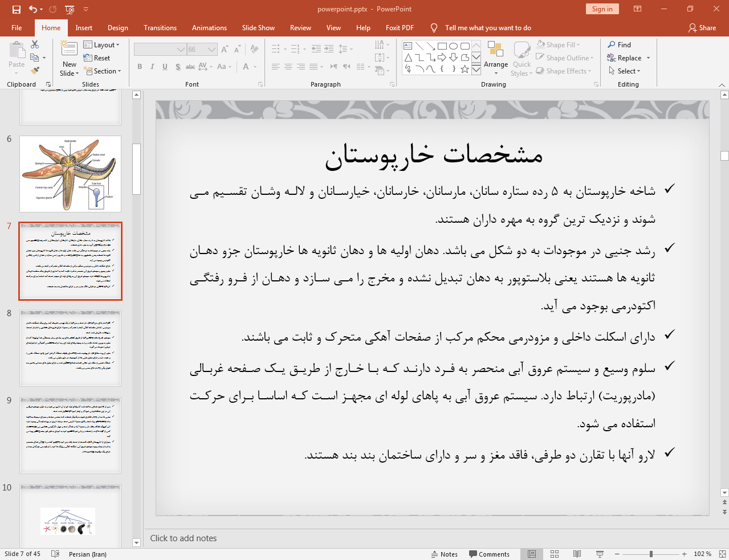Toggle Italic text formatting

point(152,67)
